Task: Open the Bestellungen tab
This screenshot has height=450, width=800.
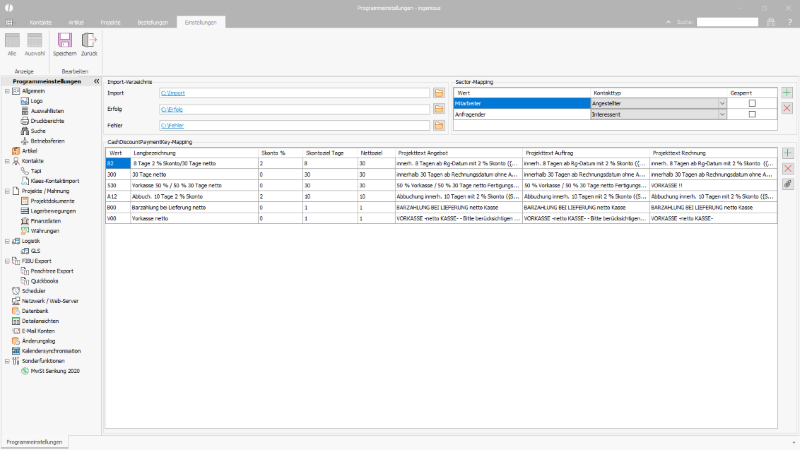Action: [x=153, y=22]
